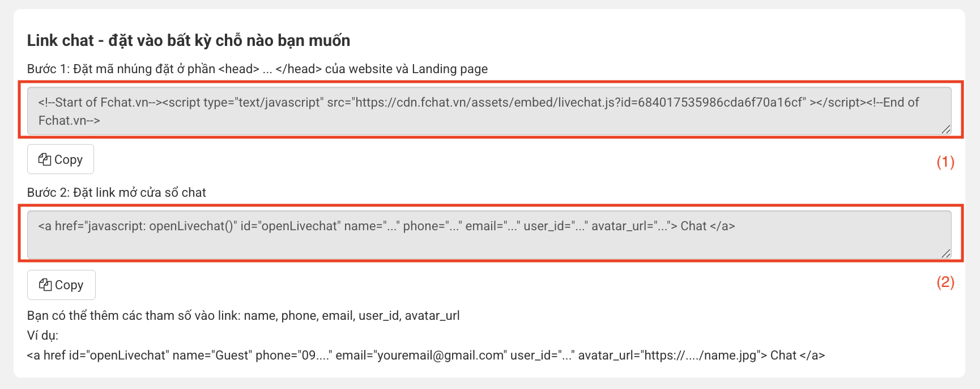Image resolution: width=980 pixels, height=389 pixels.
Task: Click resize handle of embed script box
Action: click(x=946, y=130)
